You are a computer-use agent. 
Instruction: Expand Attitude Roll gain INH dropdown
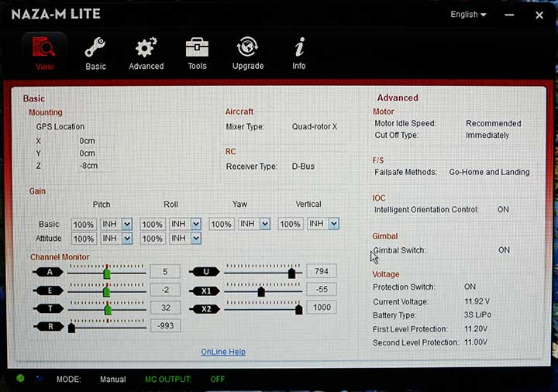point(196,238)
